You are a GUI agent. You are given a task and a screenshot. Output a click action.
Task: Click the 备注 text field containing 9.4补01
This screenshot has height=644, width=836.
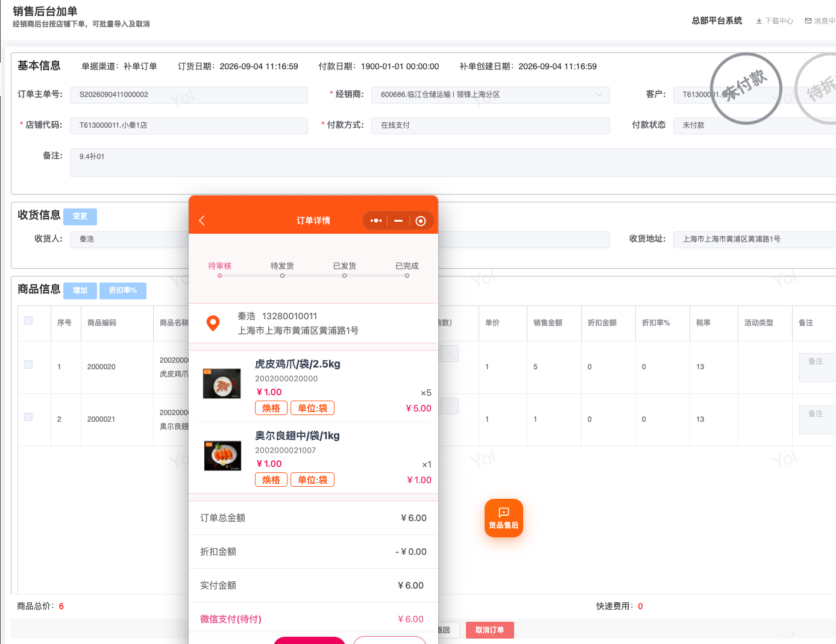point(453,163)
